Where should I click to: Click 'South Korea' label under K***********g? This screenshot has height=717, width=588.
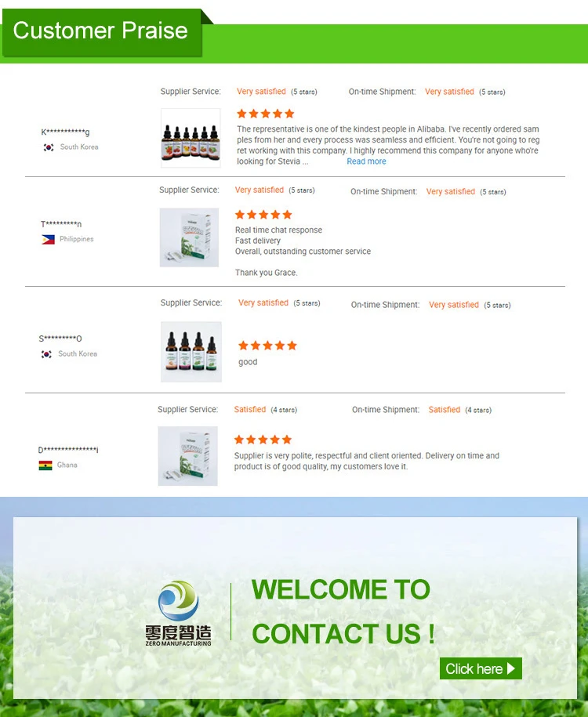tap(79, 147)
